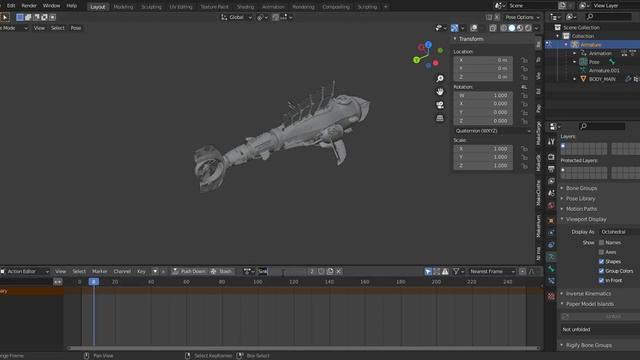The width and height of the screenshot is (640, 360).
Task: Open Action Editor mode dropdown
Action: tap(24, 271)
